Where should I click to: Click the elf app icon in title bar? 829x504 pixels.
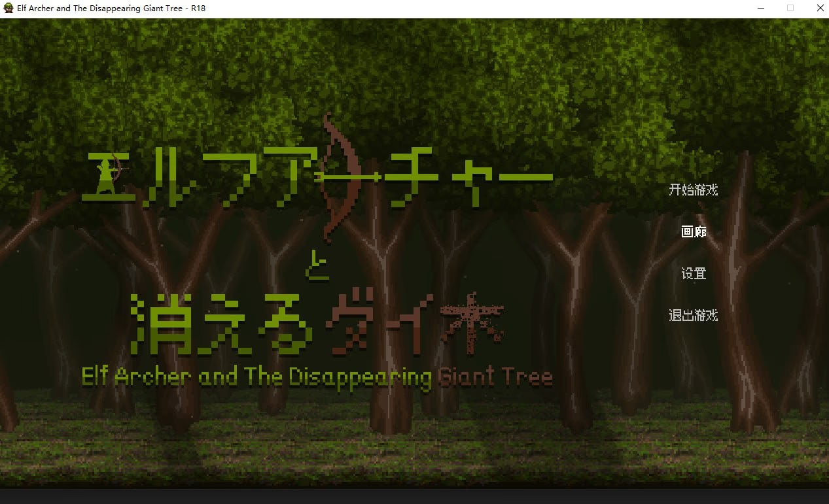[x=9, y=8]
